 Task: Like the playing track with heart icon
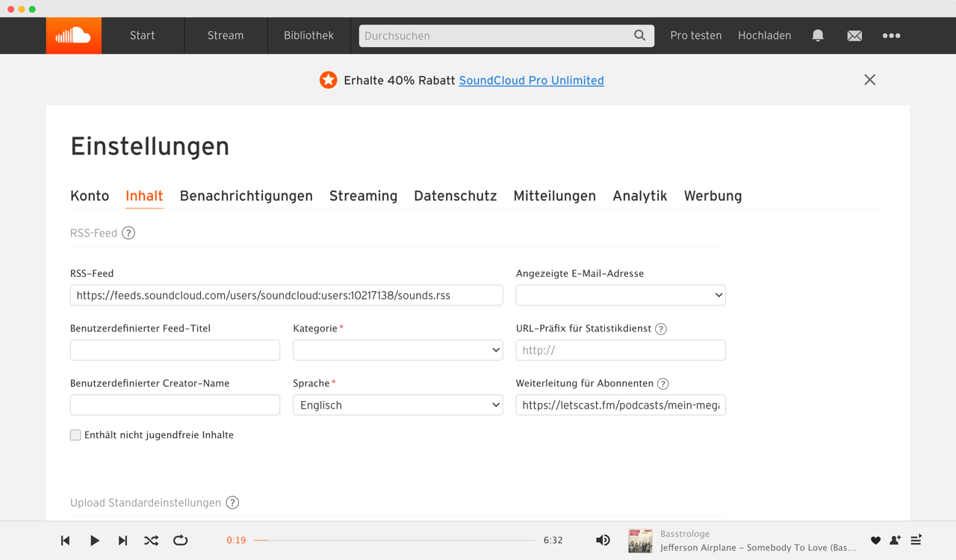tap(875, 541)
